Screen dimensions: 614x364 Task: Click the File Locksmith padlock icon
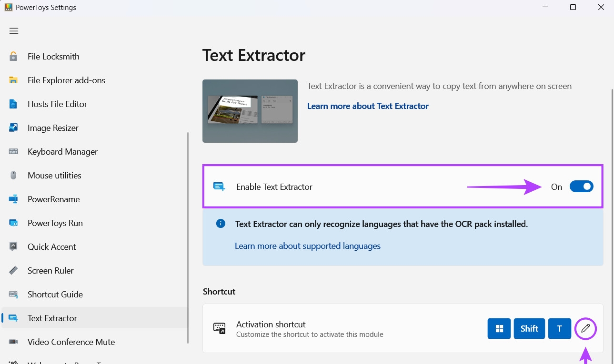(13, 56)
